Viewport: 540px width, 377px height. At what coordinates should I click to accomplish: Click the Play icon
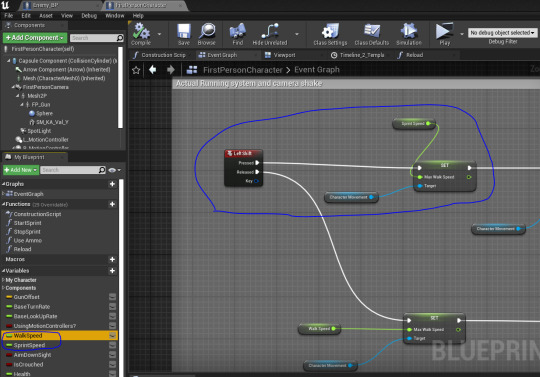(x=445, y=34)
